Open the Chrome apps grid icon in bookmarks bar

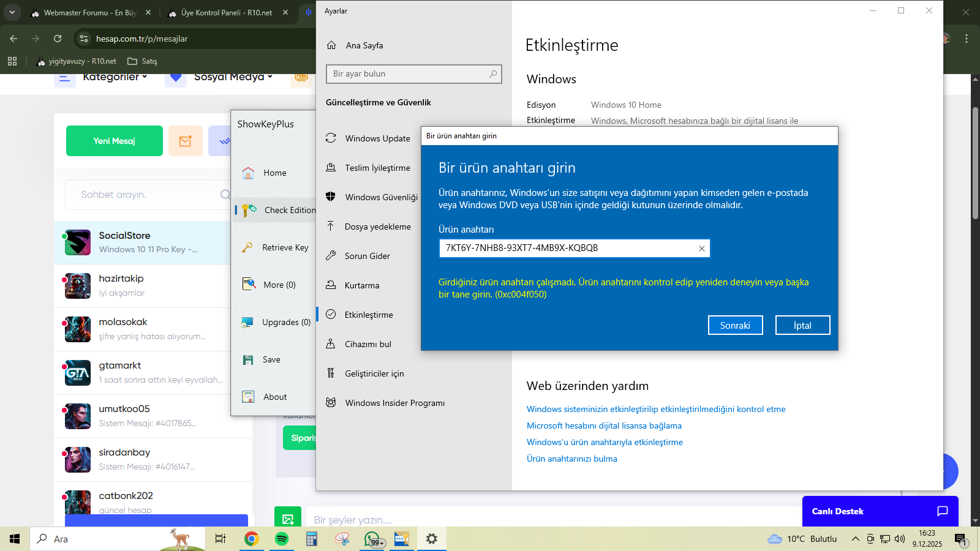(x=12, y=61)
